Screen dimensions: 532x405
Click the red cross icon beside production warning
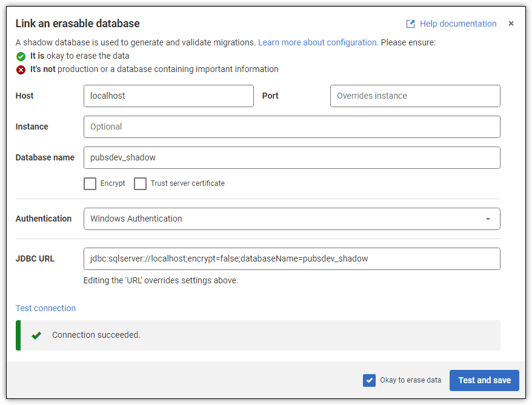(20, 69)
